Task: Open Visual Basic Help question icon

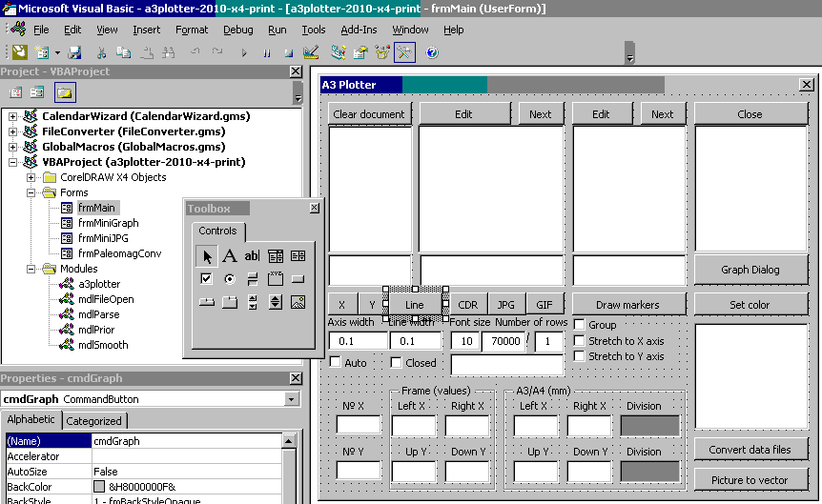Action: [x=432, y=51]
